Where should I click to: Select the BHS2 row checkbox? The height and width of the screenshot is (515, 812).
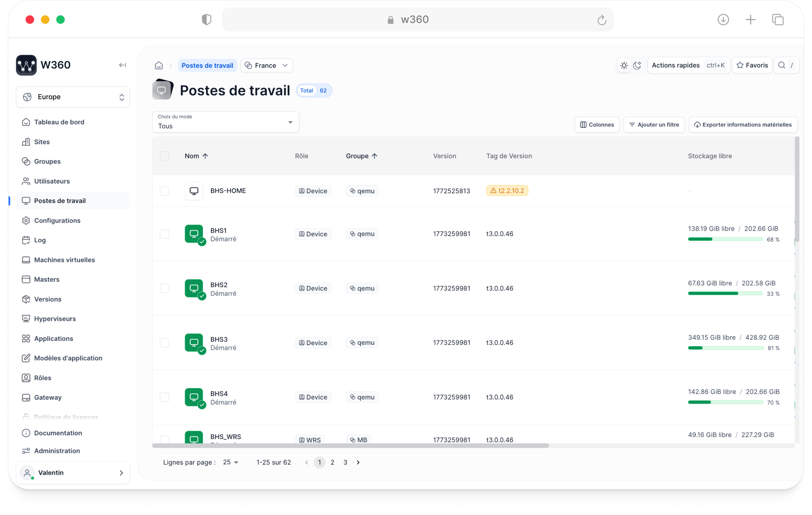pyautogui.click(x=164, y=289)
